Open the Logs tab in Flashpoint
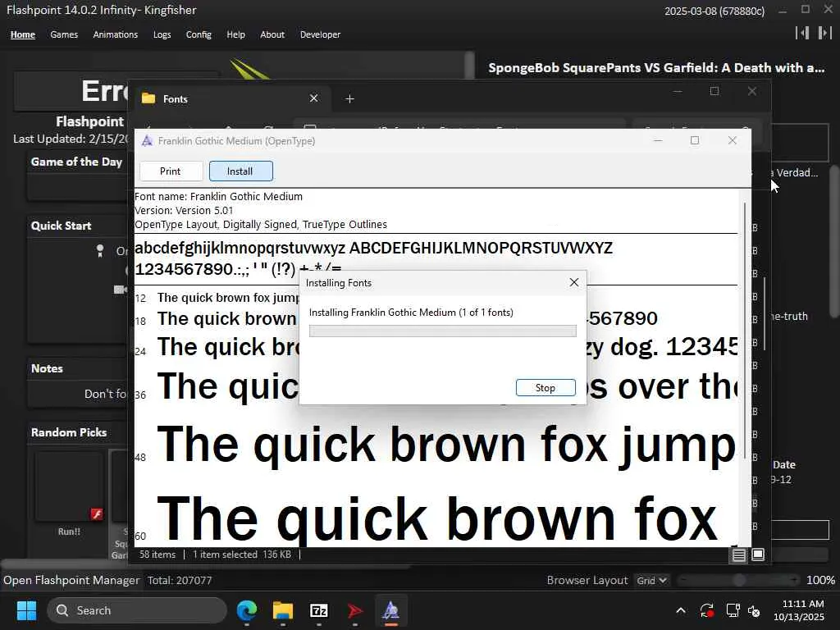Image resolution: width=840 pixels, height=630 pixels. coord(162,34)
